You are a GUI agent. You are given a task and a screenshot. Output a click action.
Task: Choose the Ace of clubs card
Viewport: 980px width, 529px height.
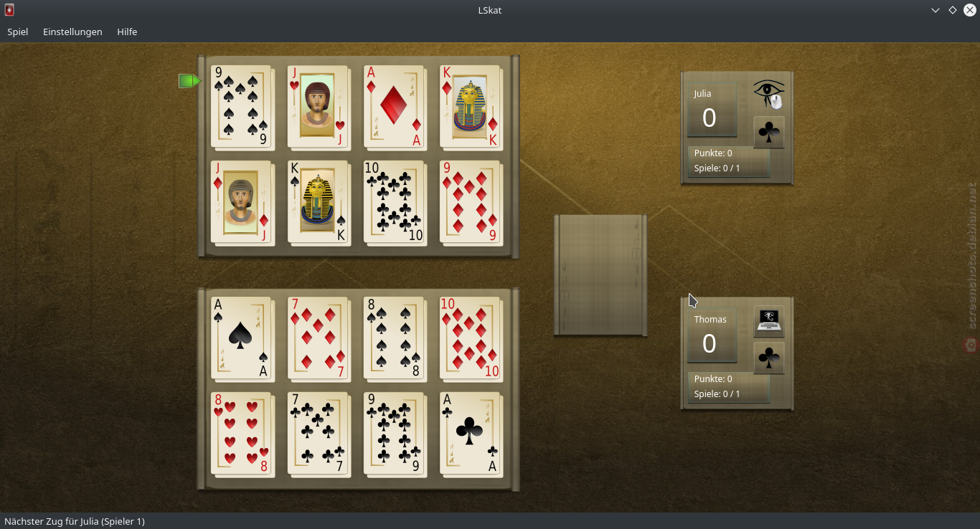tap(471, 434)
